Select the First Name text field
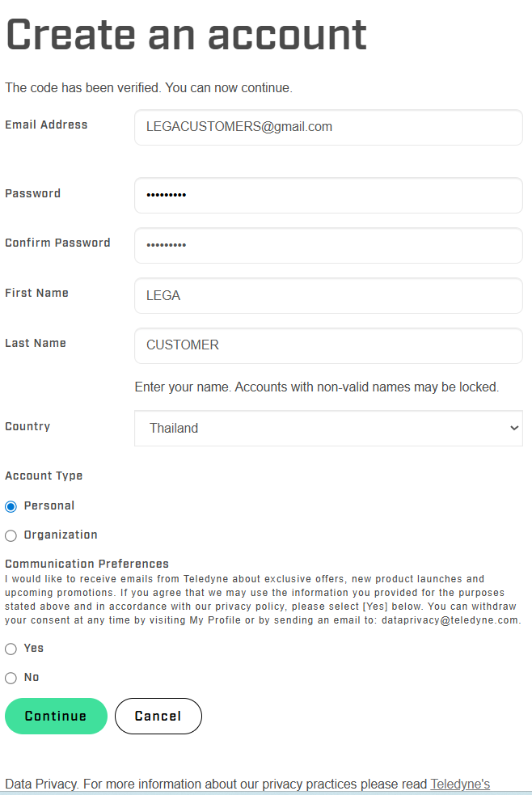532x795 pixels. (328, 295)
